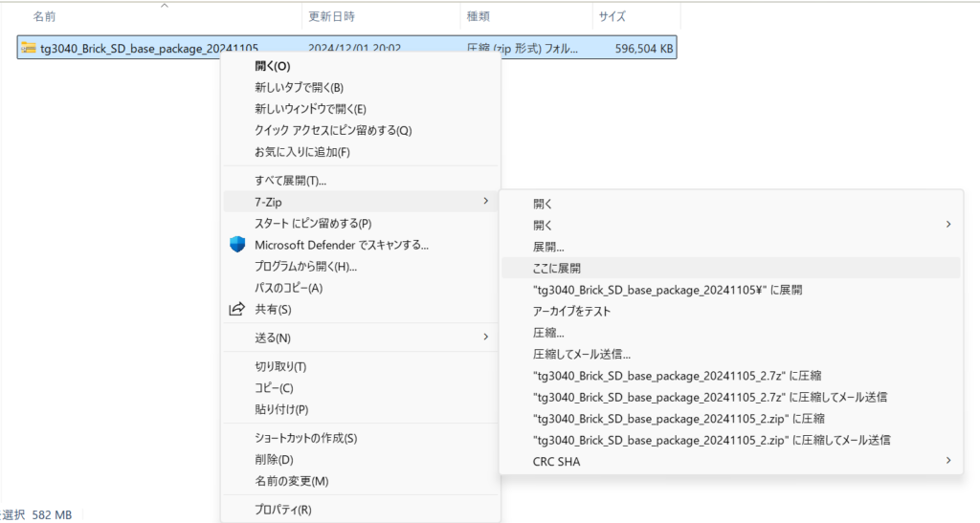
Task: Click the Microsoft Defender shield icon
Action: [x=237, y=245]
